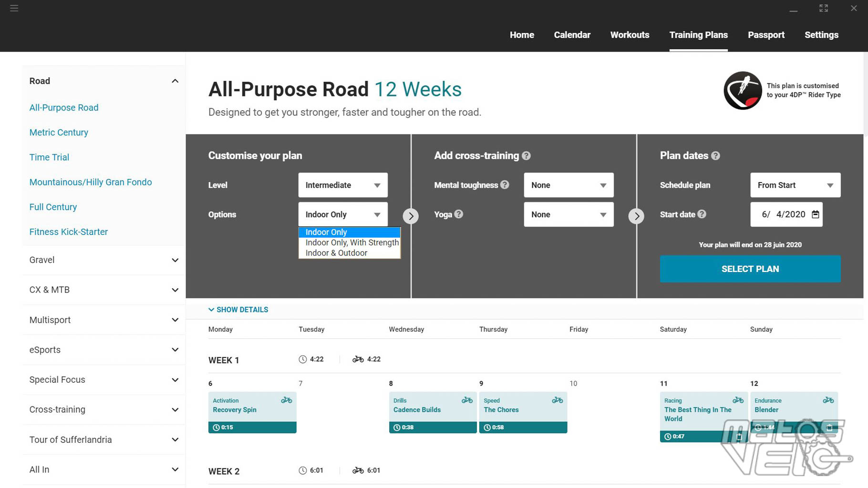This screenshot has width=868, height=488.
Task: Click the bike icon on Recovery Spin card
Action: 287,400
